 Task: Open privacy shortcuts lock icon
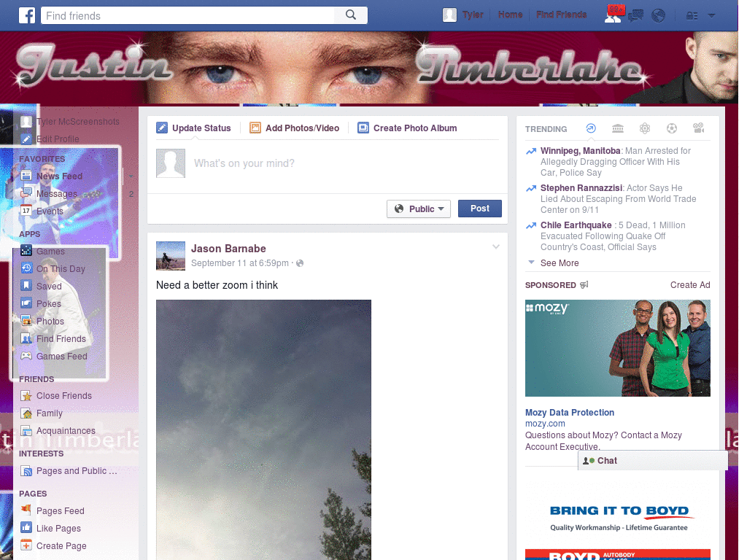coord(692,16)
